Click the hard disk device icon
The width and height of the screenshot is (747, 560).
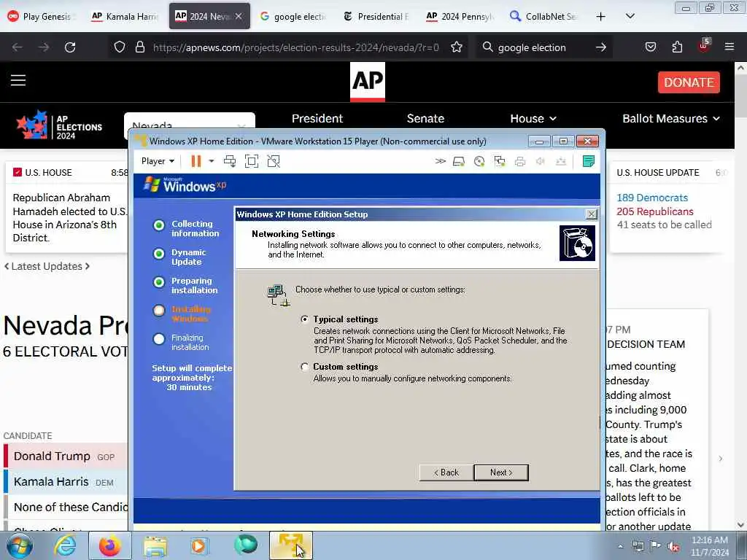459,161
